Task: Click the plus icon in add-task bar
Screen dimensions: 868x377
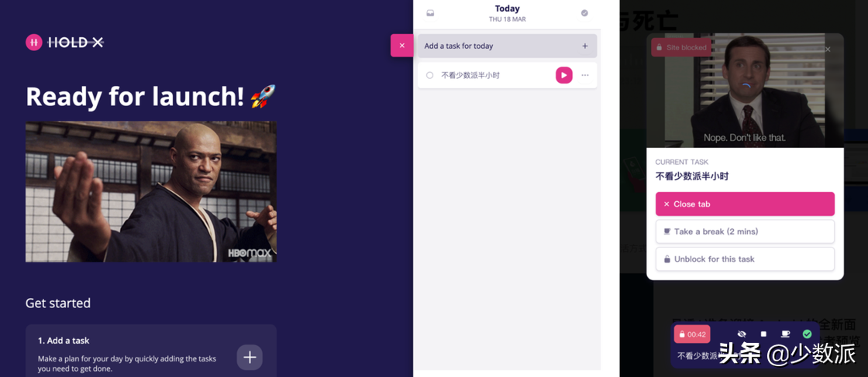Action: click(x=584, y=46)
